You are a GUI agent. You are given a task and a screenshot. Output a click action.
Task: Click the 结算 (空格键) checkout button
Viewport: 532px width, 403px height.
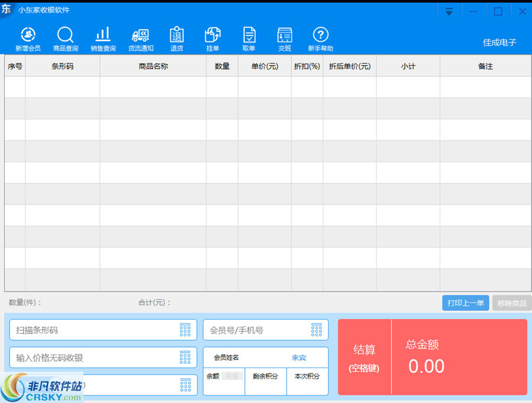[364, 357]
